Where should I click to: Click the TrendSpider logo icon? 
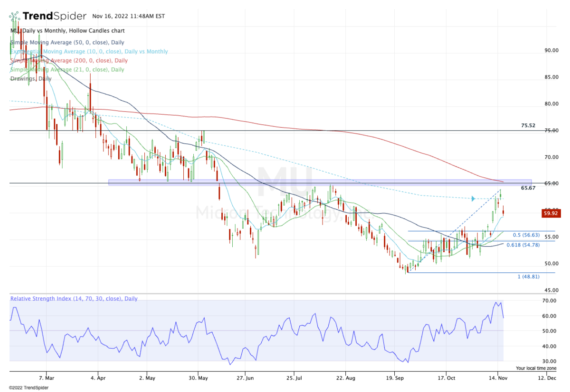point(14,15)
